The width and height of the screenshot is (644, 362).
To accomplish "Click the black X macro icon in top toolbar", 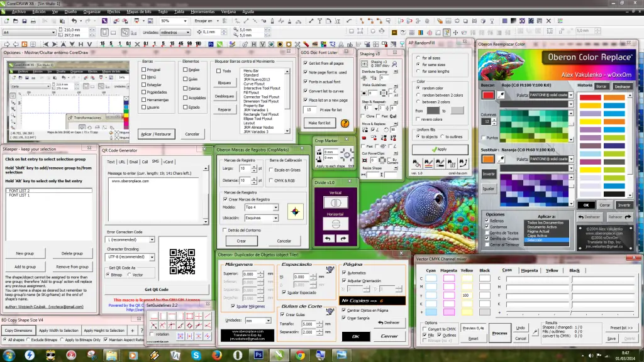I will click(548, 21).
